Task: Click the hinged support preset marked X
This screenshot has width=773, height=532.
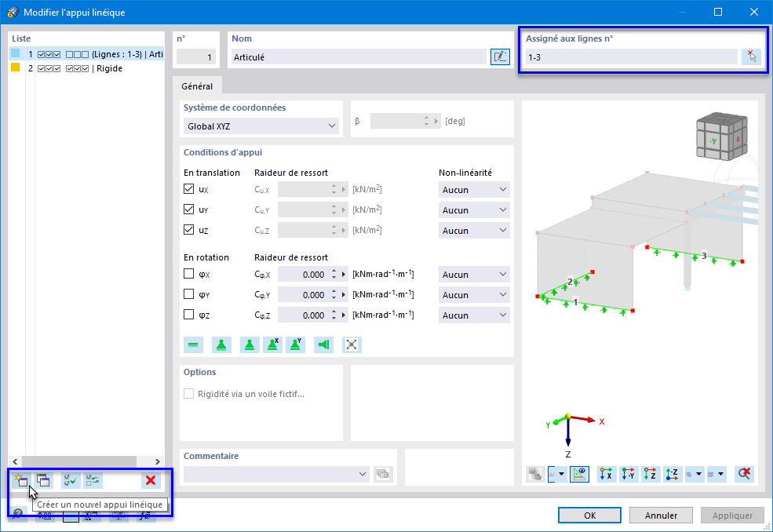Action: (272, 344)
